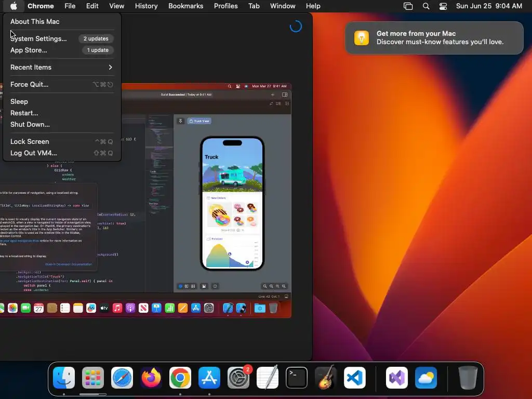Open Launchpad from the Dock
The image size is (532, 399).
[x=93, y=378]
